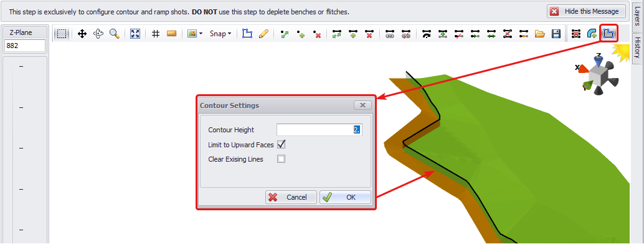Open the History side tab
The width and height of the screenshot is (644, 244).
pyautogui.click(x=637, y=47)
